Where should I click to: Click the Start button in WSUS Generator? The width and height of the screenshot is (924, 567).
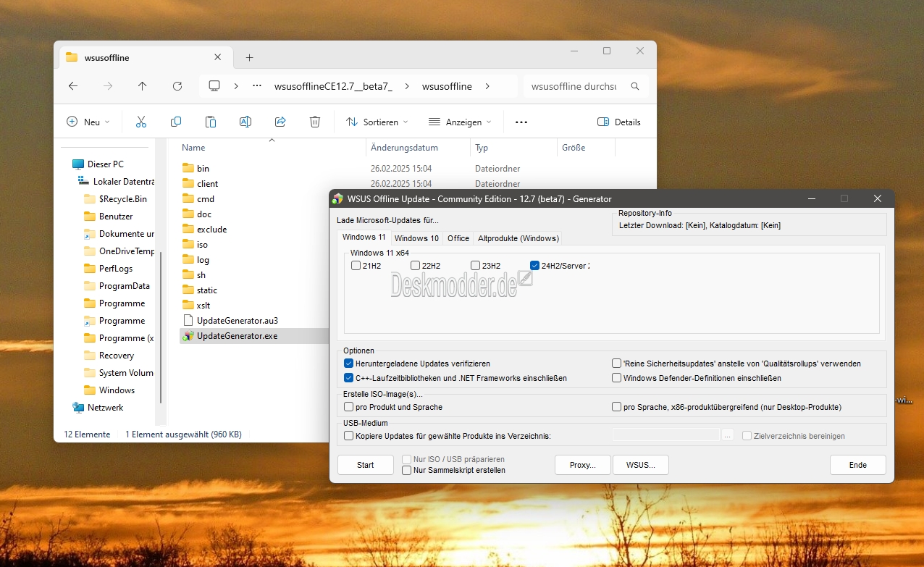coord(366,465)
